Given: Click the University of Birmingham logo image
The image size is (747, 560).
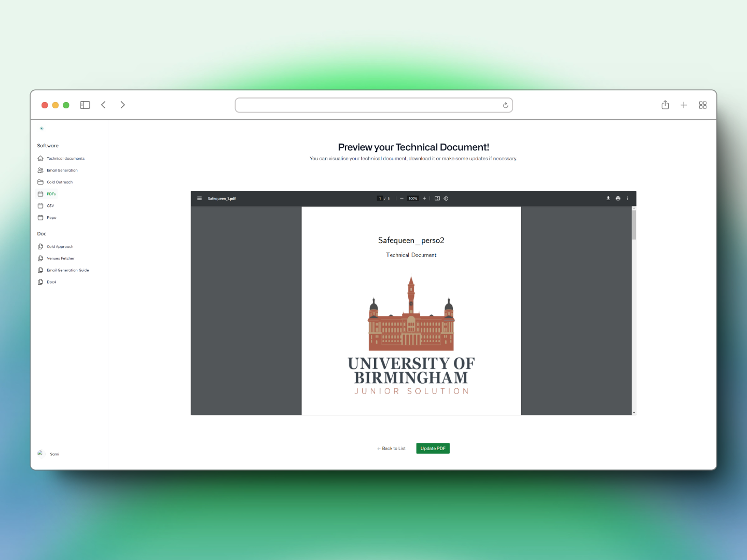Looking at the screenshot, I should pos(411,335).
